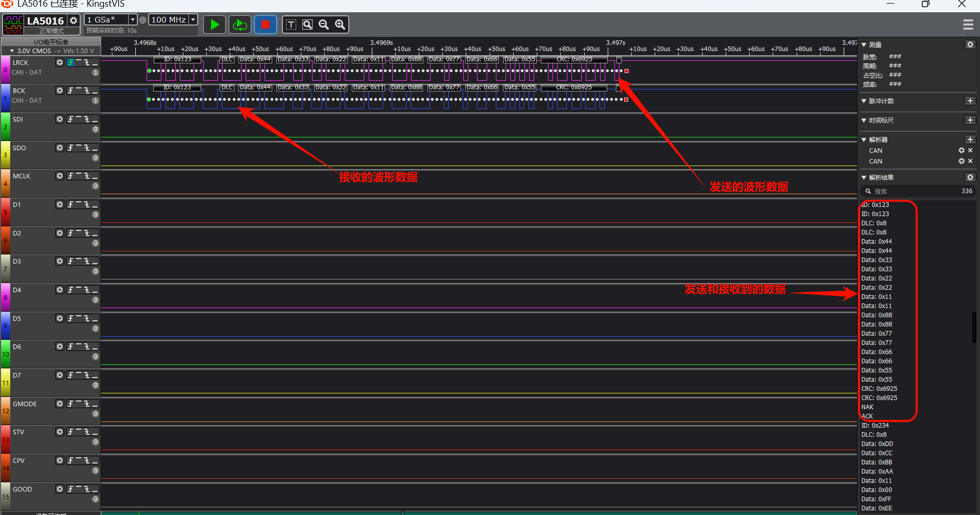Collapse the 脉冲计数 pulse count section
This screenshot has width=980, height=515.
click(864, 101)
